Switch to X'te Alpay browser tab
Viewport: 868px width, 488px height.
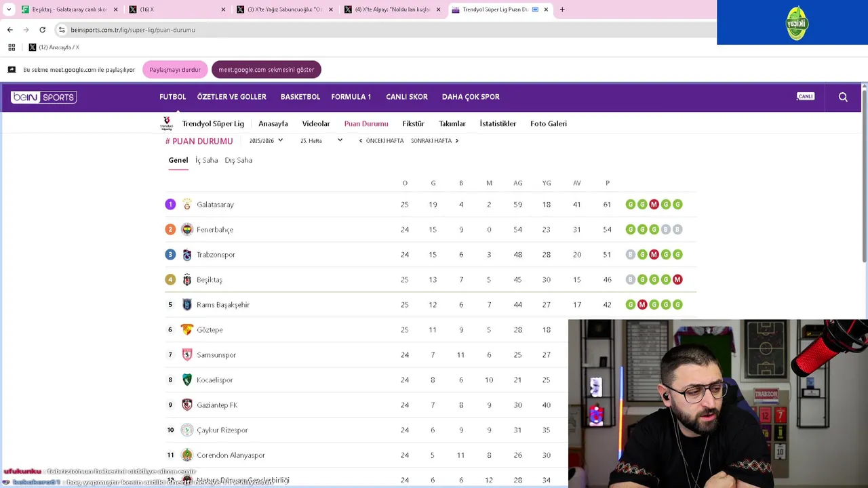392,9
